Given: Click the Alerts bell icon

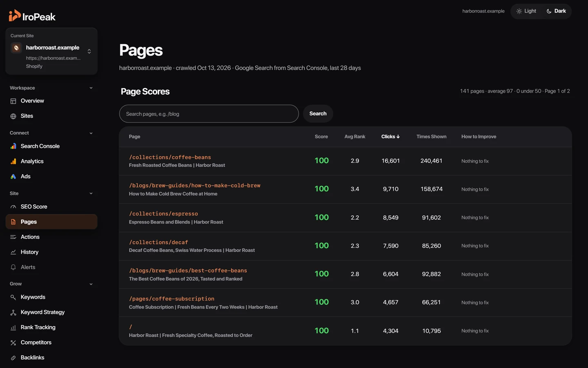Looking at the screenshot, I should (13, 267).
